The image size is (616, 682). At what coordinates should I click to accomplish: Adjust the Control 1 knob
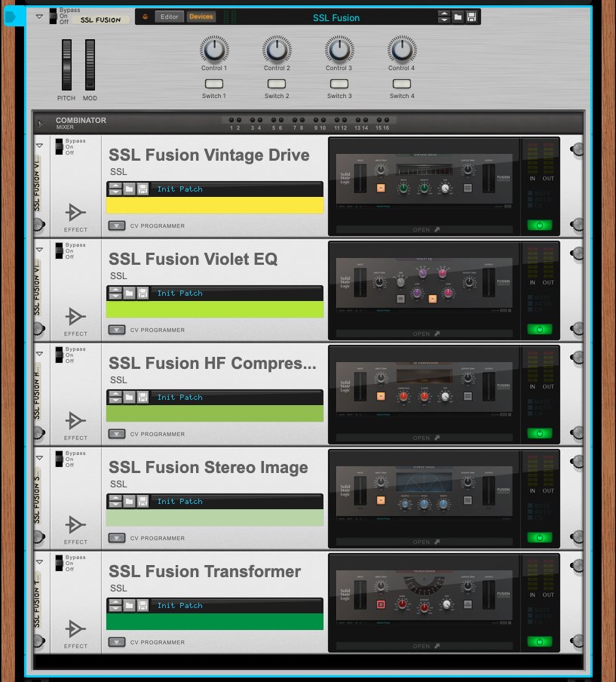click(x=214, y=50)
